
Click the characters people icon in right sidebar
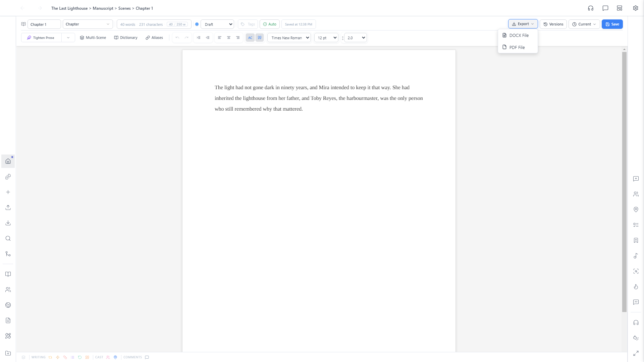pyautogui.click(x=636, y=194)
